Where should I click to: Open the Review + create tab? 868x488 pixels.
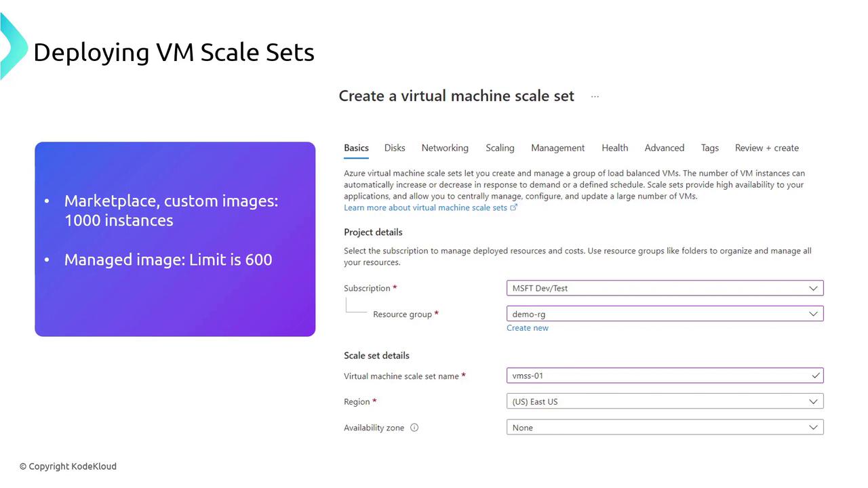pyautogui.click(x=766, y=148)
